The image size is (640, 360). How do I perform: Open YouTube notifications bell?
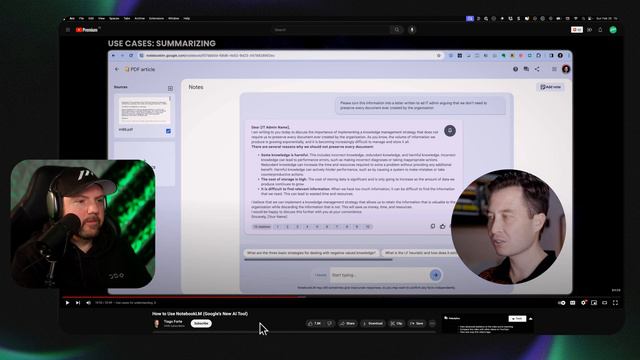600,30
